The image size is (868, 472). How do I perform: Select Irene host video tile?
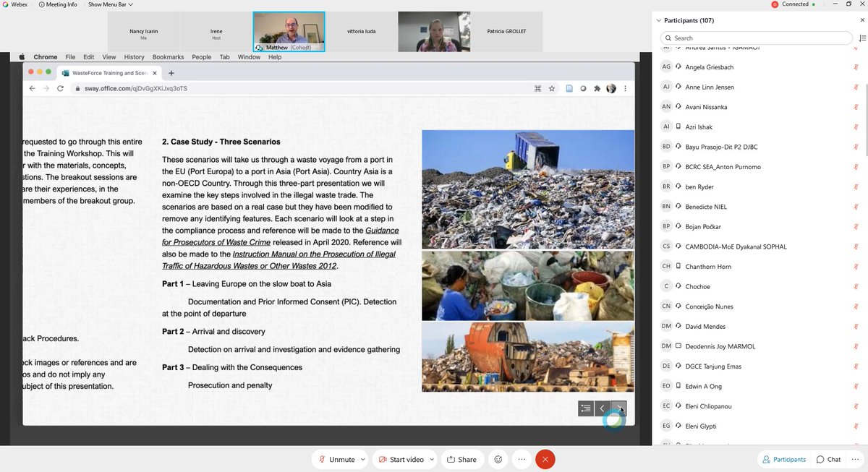click(216, 32)
